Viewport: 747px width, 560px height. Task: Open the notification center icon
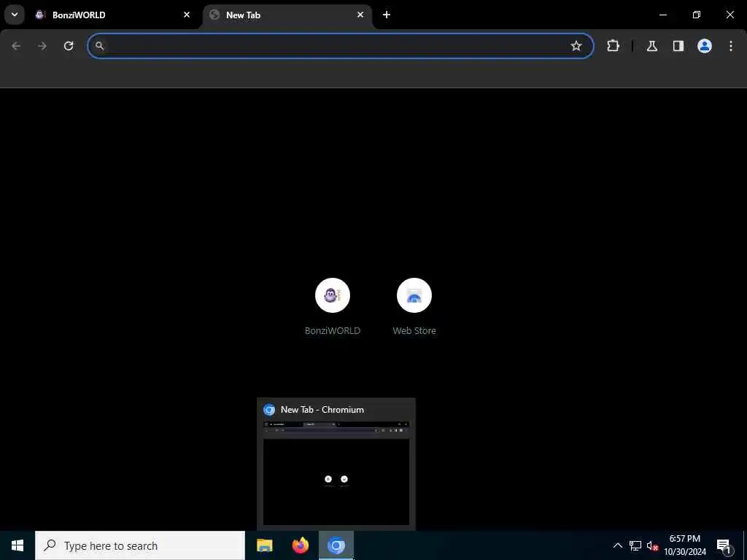pyautogui.click(x=724, y=545)
